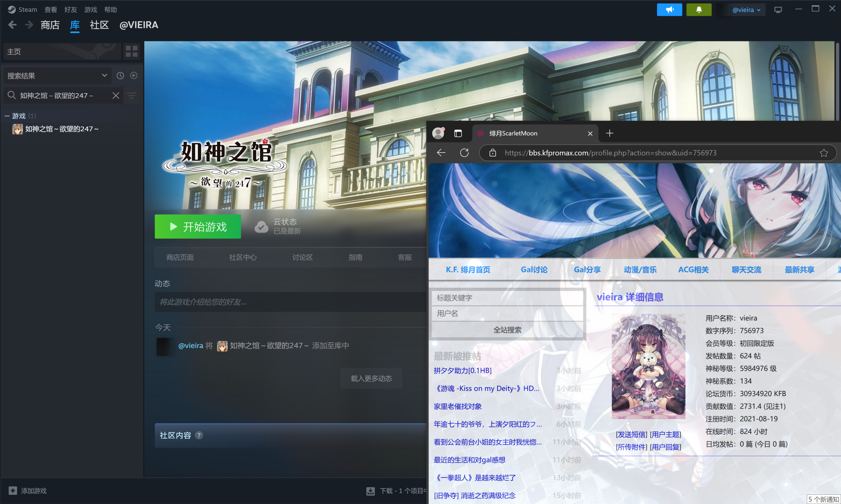The width and height of the screenshot is (841, 504).
Task: Toggle ready-to-play filter icon
Action: pos(134,76)
